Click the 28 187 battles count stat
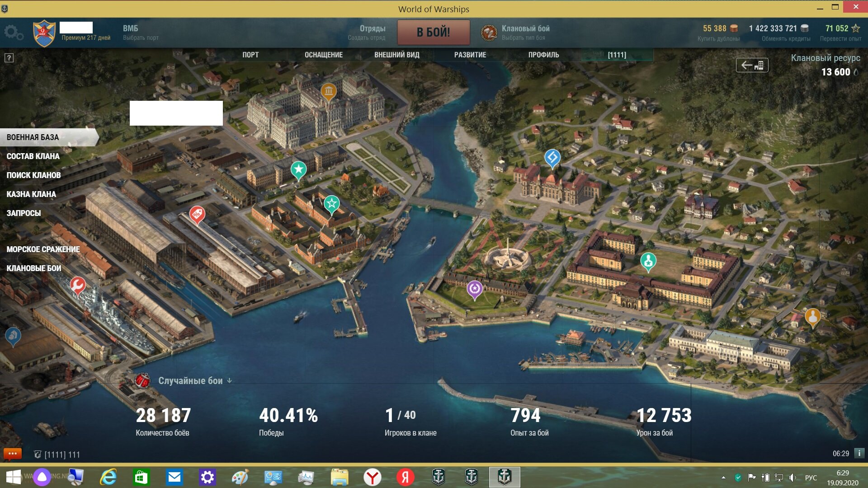 (163, 422)
